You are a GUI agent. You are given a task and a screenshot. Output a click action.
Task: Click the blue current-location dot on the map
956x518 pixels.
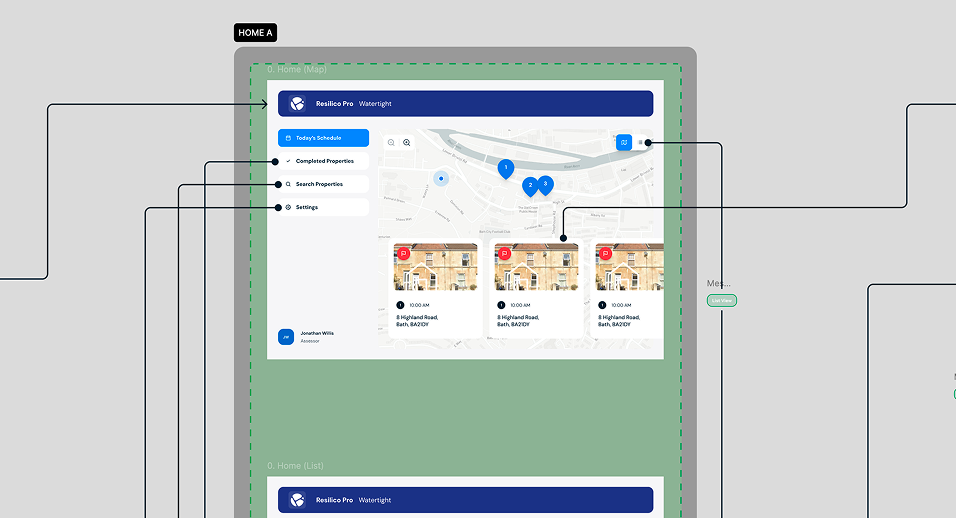click(441, 179)
